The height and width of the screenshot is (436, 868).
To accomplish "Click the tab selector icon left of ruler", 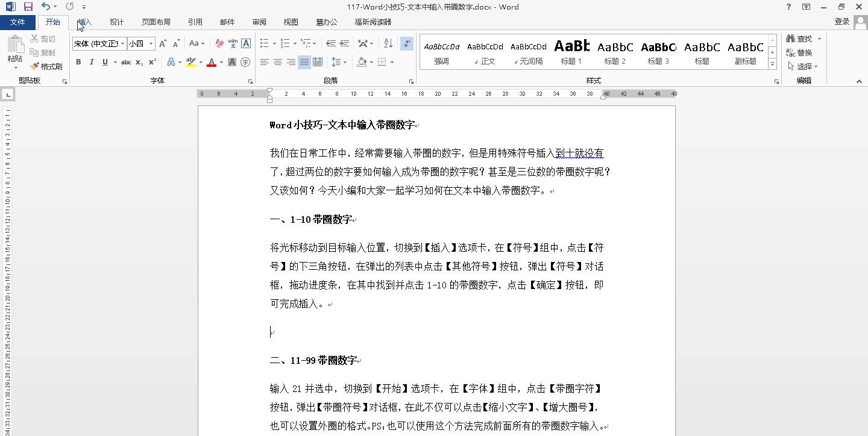I will point(7,94).
